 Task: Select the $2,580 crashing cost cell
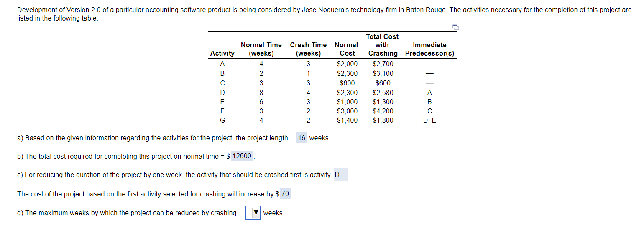[383, 93]
